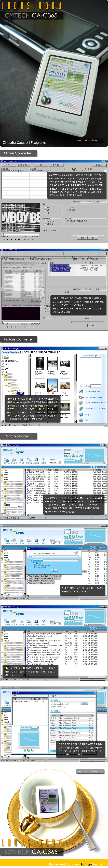Select 'Ray Charles - Georgia On My Mind.mp3' row

point(44,576)
